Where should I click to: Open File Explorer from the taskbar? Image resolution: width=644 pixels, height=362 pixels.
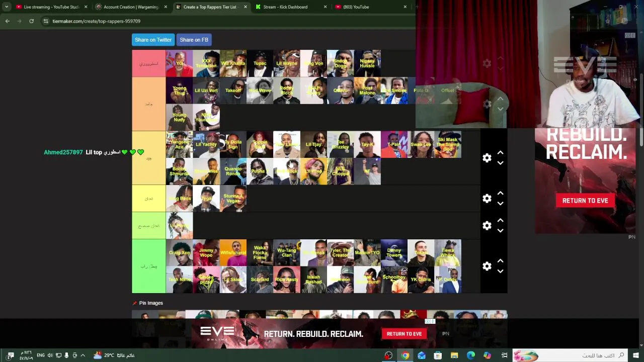[x=454, y=355]
